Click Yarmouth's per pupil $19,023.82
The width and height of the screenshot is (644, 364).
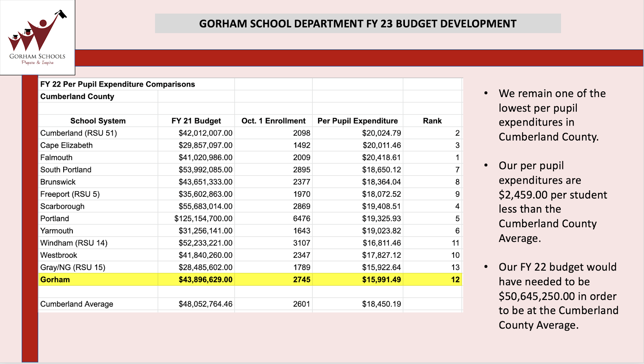[382, 231]
